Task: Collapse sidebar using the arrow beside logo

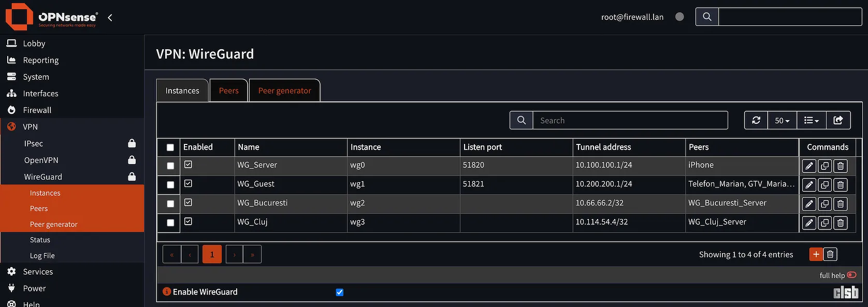Action: tap(110, 18)
